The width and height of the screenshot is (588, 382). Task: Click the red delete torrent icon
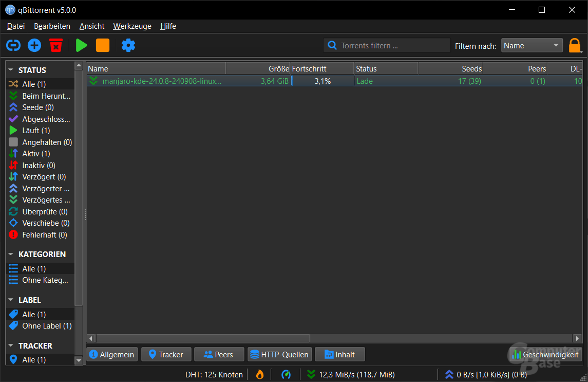[x=56, y=45]
